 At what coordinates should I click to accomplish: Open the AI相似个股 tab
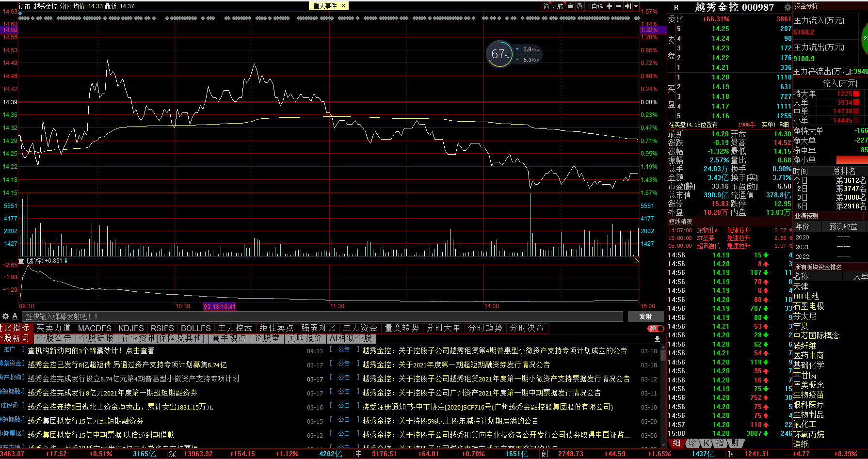click(351, 338)
